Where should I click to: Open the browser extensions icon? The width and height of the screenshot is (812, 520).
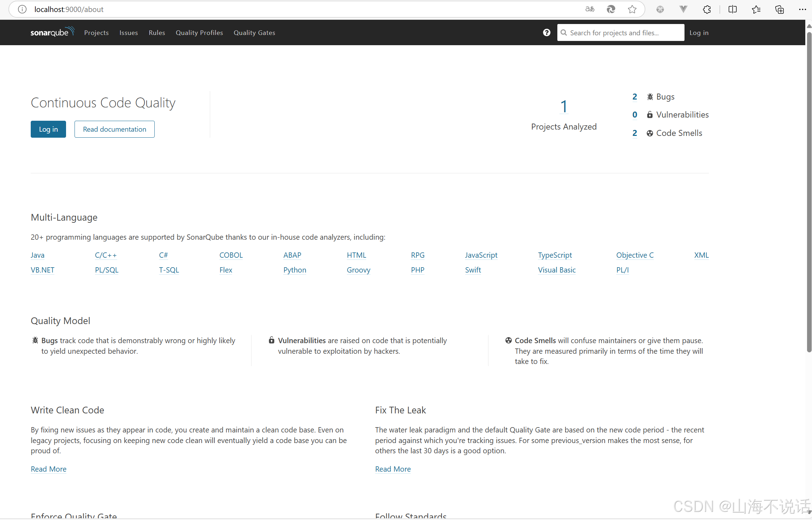(707, 9)
